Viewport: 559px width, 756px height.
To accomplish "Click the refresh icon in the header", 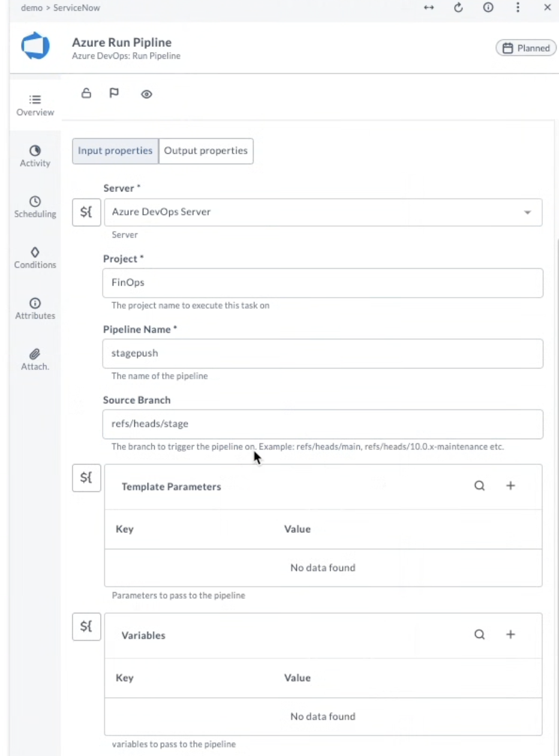I will (x=459, y=8).
